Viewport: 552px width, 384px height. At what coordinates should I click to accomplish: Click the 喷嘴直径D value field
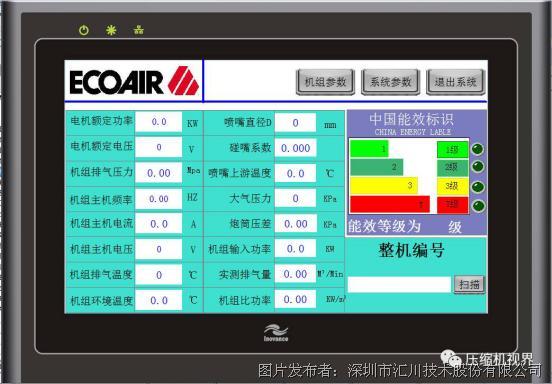point(295,122)
